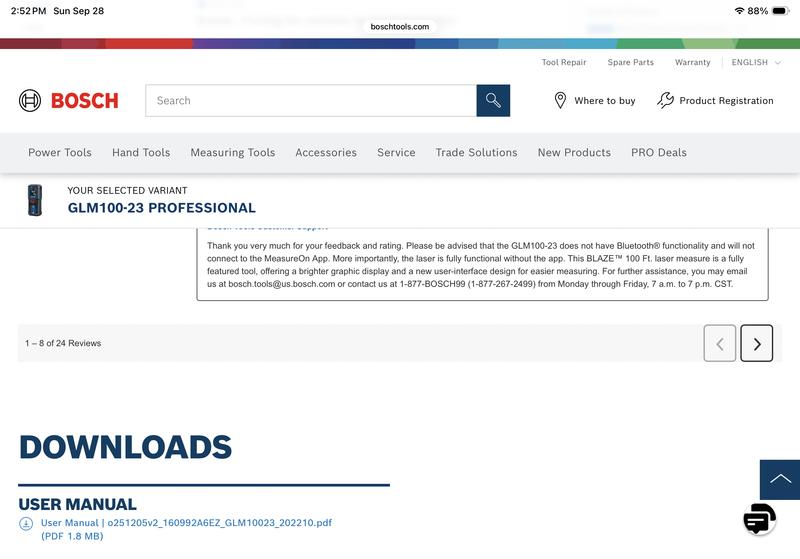The width and height of the screenshot is (800, 559).
Task: Tap the battery indicator icon
Action: click(x=781, y=11)
